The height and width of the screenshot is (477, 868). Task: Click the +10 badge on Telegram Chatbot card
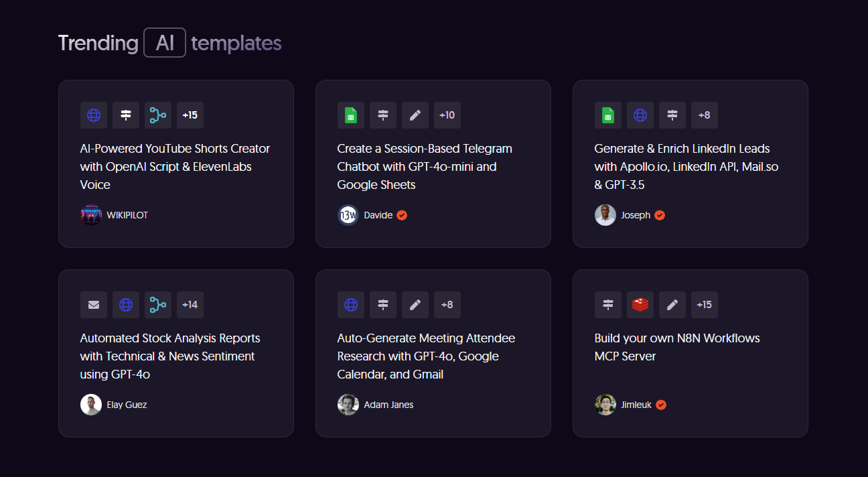(447, 115)
